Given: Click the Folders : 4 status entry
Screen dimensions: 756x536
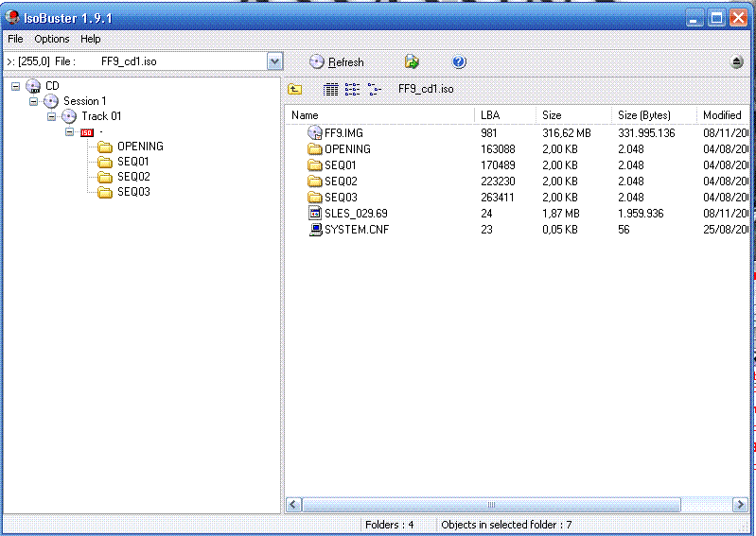Looking at the screenshot, I should [390, 525].
